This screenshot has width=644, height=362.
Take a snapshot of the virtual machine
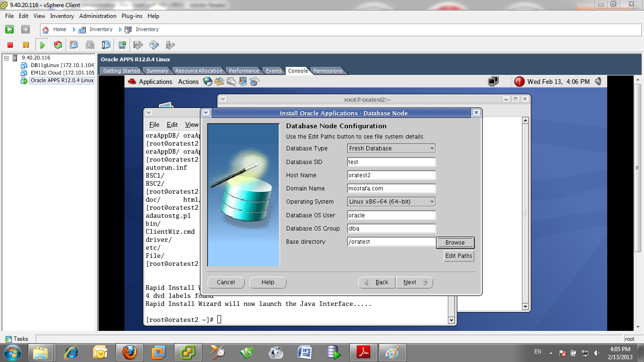pyautogui.click(x=74, y=45)
